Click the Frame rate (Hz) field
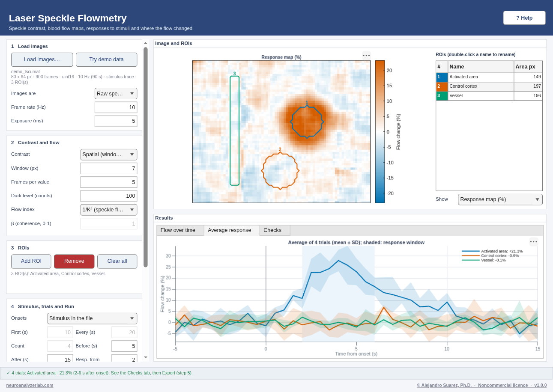 pyautogui.click(x=116, y=107)
